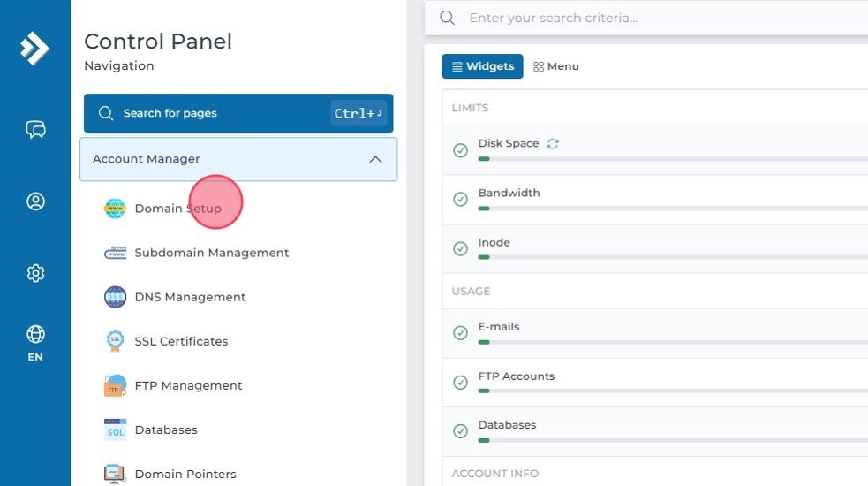
Task: Focus the search criteria input field
Action: 653,18
